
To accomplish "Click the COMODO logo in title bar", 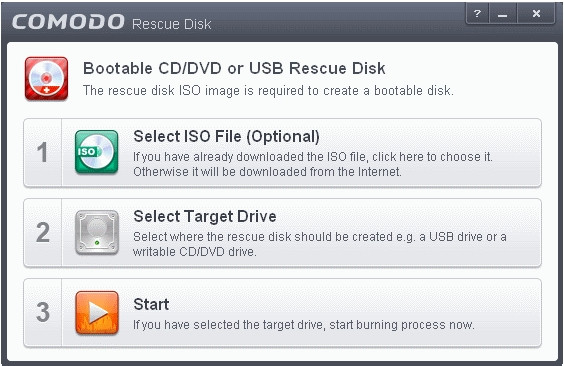I will pyautogui.click(x=68, y=22).
